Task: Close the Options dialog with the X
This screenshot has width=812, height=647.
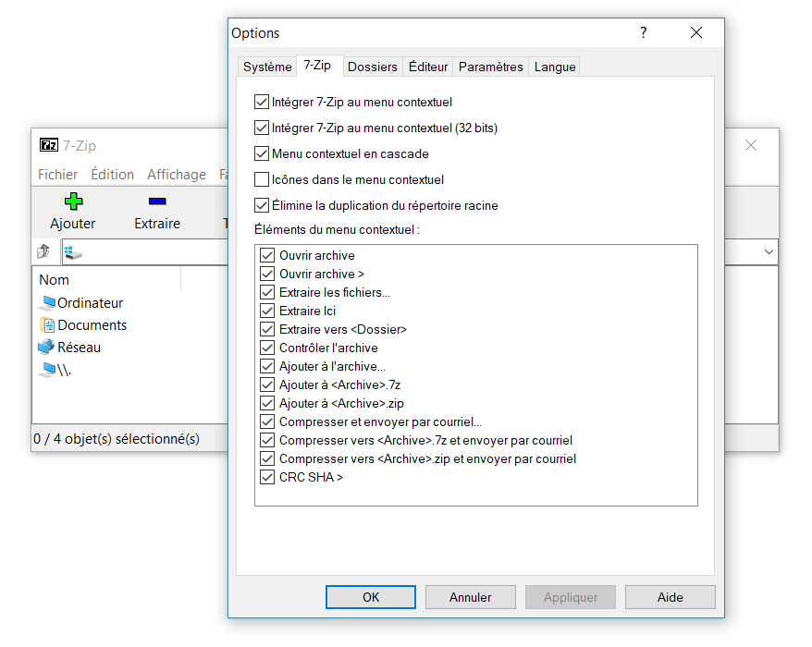Action: point(696,32)
